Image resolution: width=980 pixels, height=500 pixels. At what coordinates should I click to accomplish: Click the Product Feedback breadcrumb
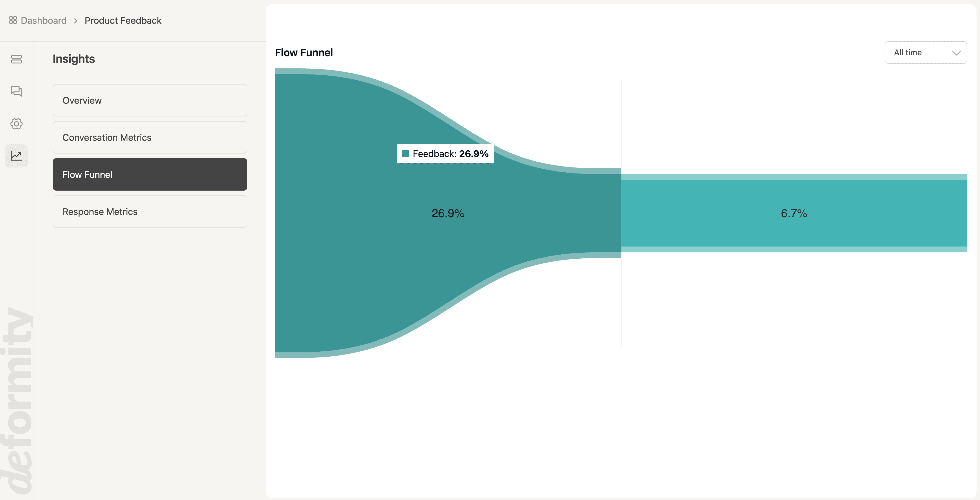coord(123,20)
